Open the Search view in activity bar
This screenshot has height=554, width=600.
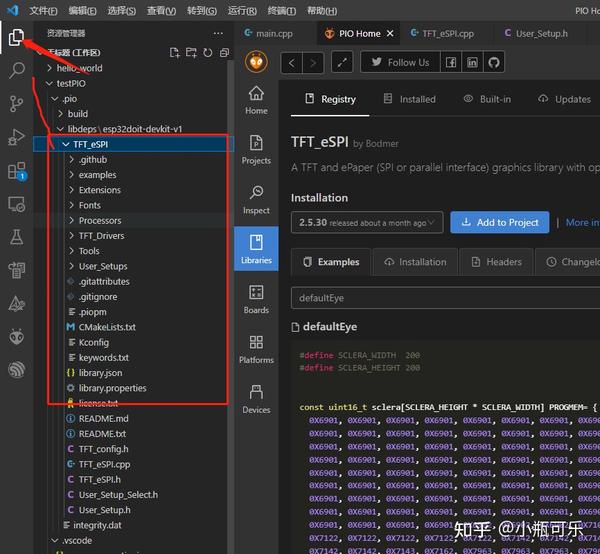coord(16,70)
